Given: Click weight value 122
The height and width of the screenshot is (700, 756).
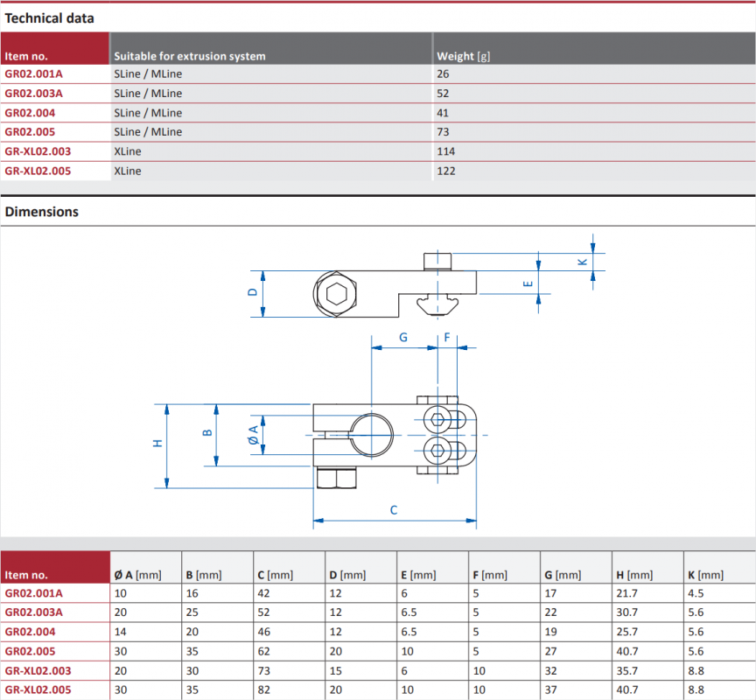Looking at the screenshot, I should pos(445,171).
